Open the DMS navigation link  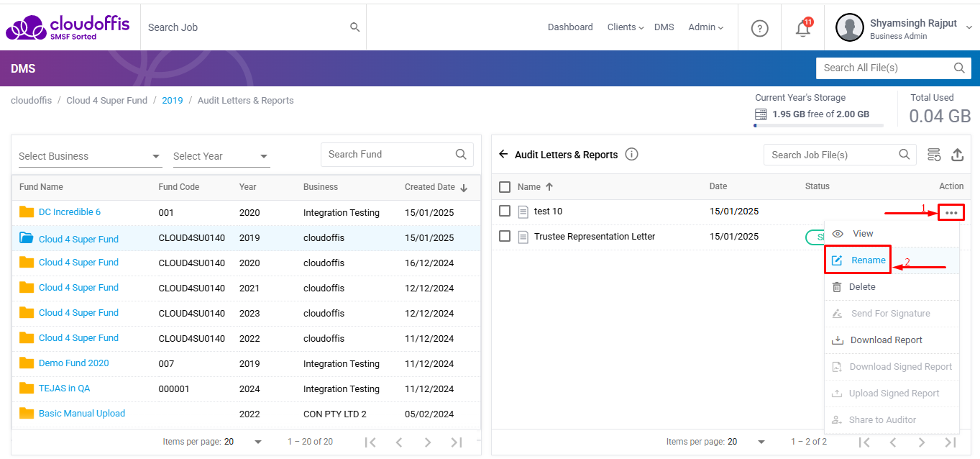click(664, 27)
